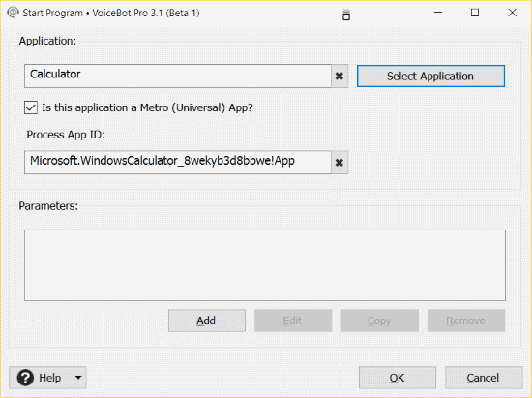Open the Help dropdown arrow
This screenshot has height=398, width=532.
(78, 378)
